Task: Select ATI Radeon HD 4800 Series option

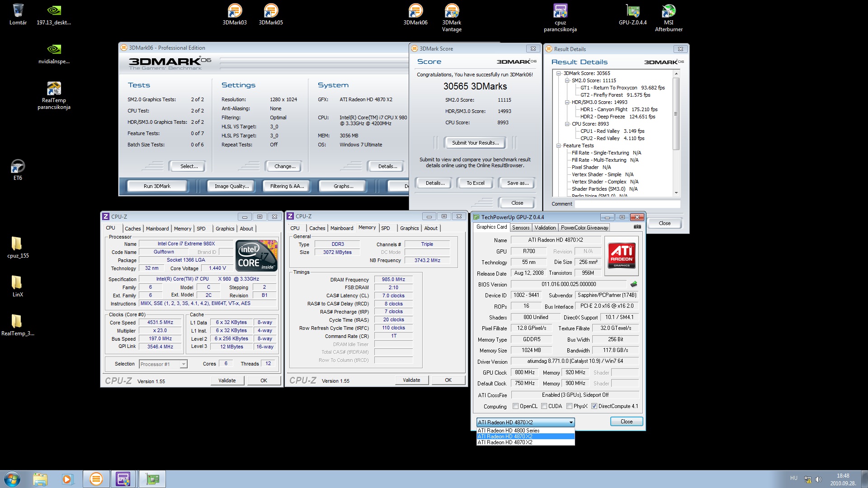Action: (509, 431)
